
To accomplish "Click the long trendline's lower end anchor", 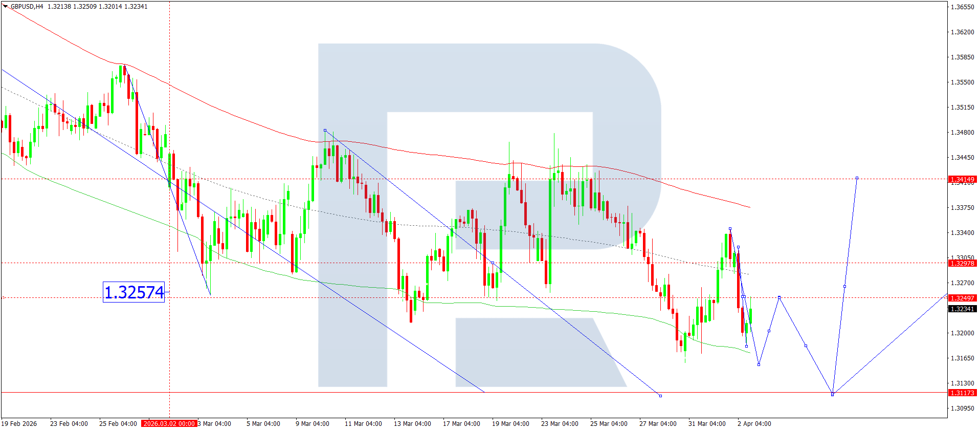I will [660, 396].
